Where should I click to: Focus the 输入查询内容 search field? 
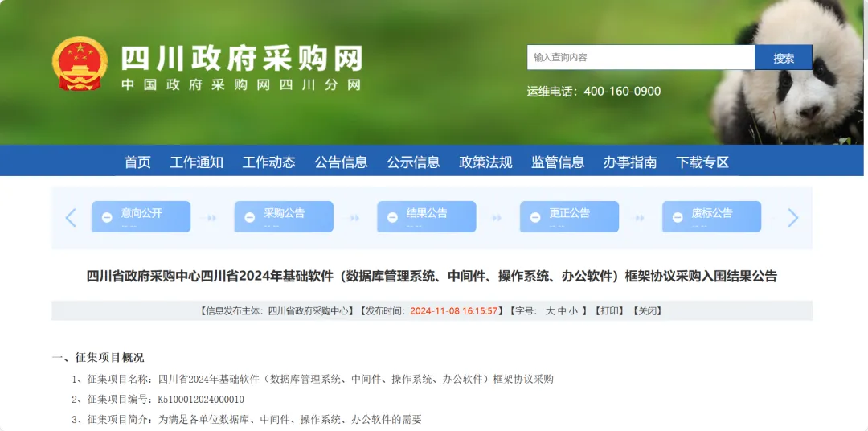tap(641, 58)
